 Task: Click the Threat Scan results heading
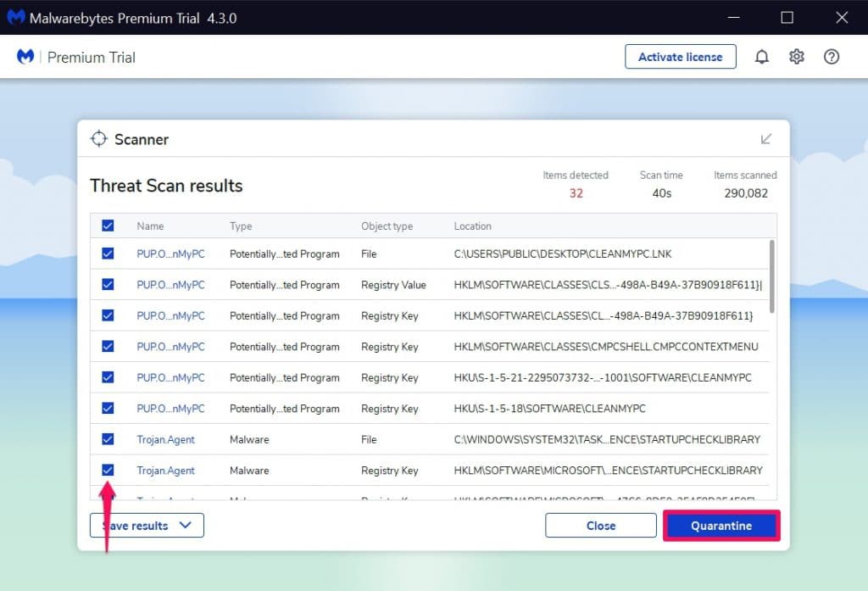coord(166,186)
